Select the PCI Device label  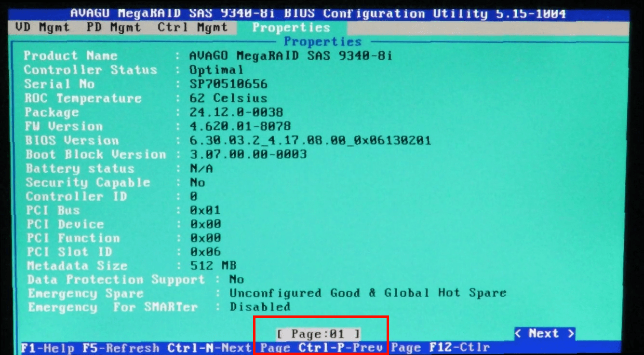coord(65,224)
